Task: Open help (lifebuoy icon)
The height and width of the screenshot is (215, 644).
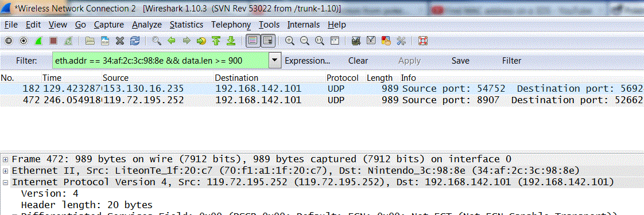Action: pos(423,41)
